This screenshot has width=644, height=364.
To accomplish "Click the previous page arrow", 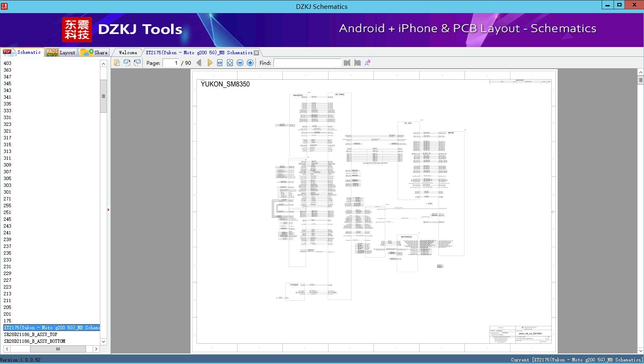I will click(x=199, y=63).
